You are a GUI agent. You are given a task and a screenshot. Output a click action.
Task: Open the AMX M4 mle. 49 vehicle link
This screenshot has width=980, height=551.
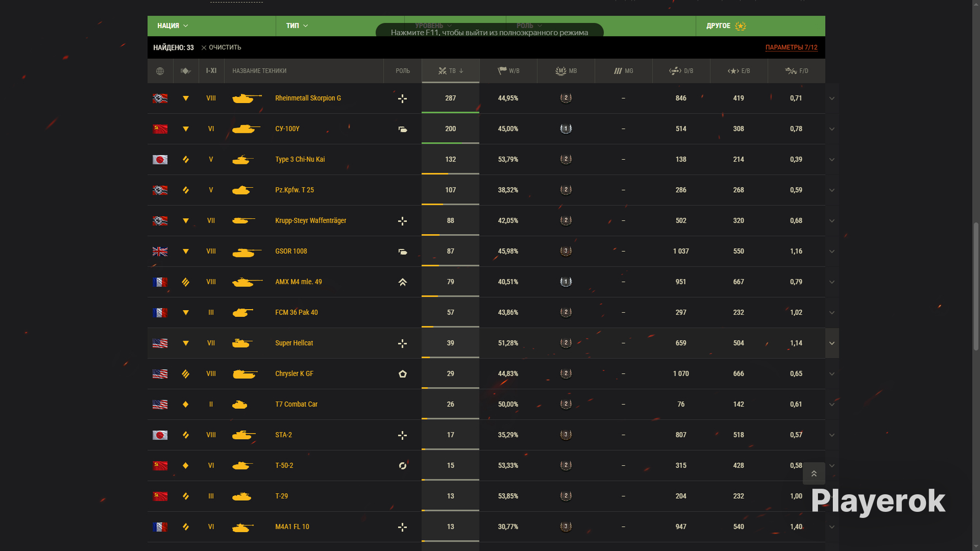(298, 282)
